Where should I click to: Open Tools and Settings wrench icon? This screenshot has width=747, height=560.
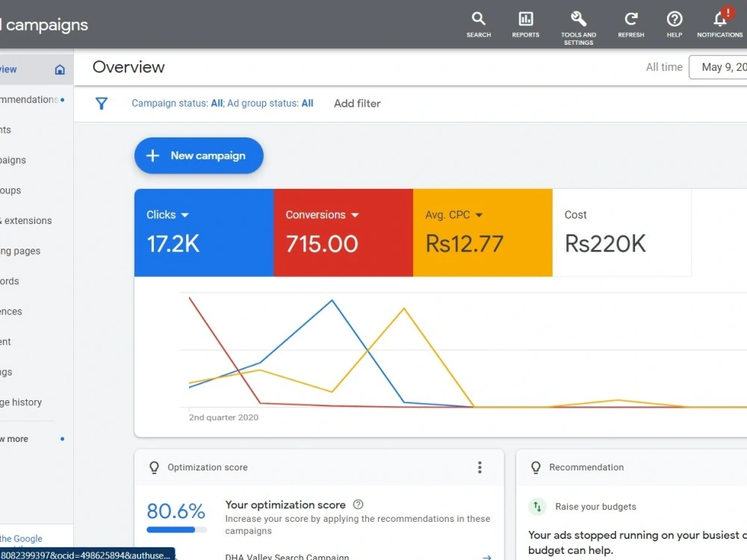578,28
